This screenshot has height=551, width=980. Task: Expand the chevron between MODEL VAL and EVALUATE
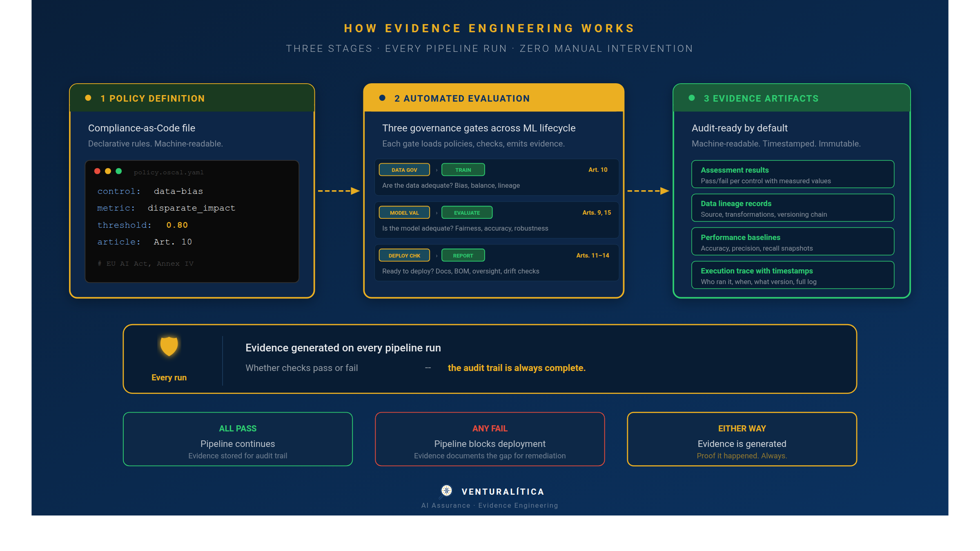(x=437, y=212)
